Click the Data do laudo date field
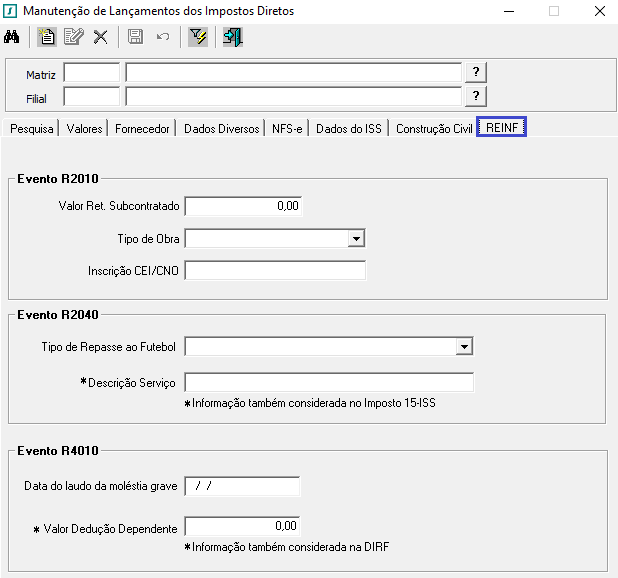 (x=243, y=486)
